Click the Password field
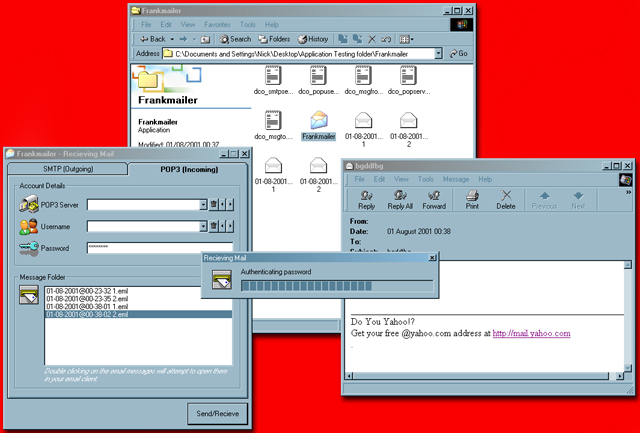Image resolution: width=640 pixels, height=433 pixels. click(x=160, y=248)
